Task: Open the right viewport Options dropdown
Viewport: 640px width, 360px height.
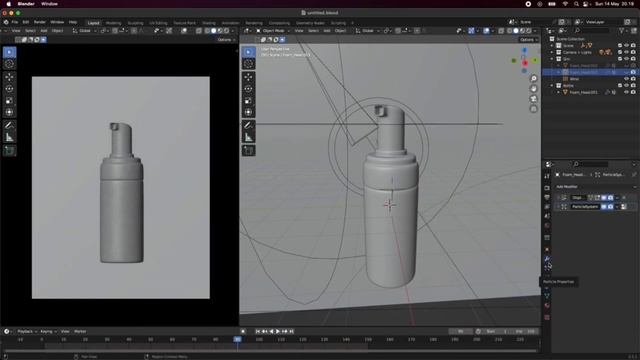Action: tap(529, 40)
